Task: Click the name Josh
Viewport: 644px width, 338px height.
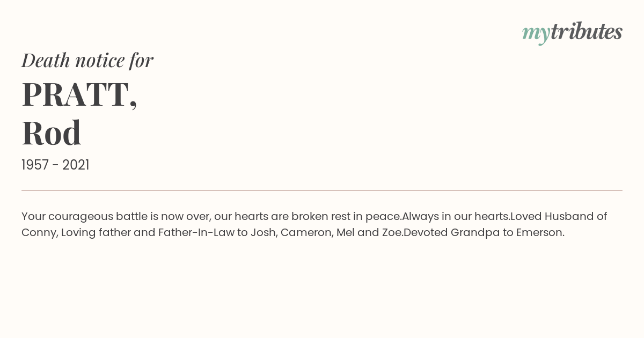Action: 262,233
